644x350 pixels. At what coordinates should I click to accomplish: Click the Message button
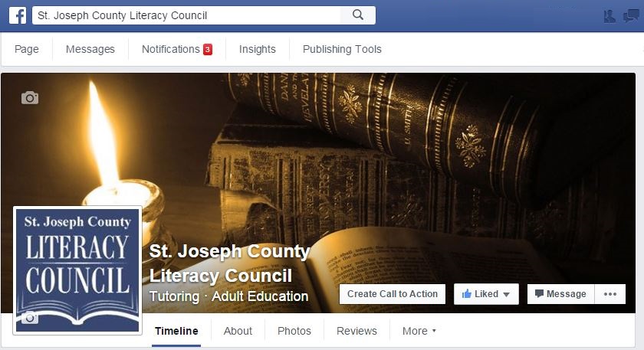click(x=560, y=294)
